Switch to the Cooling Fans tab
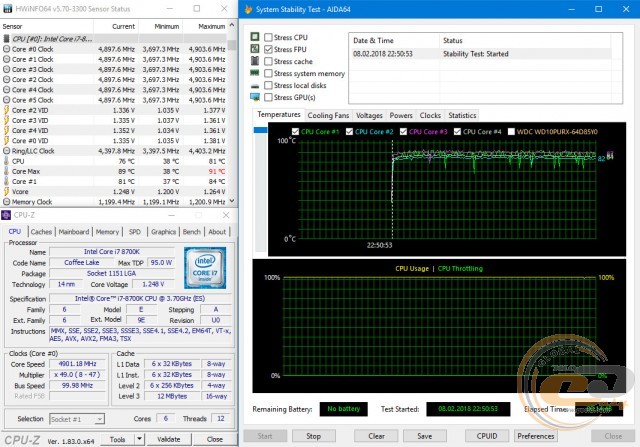640x447 pixels. click(x=328, y=116)
